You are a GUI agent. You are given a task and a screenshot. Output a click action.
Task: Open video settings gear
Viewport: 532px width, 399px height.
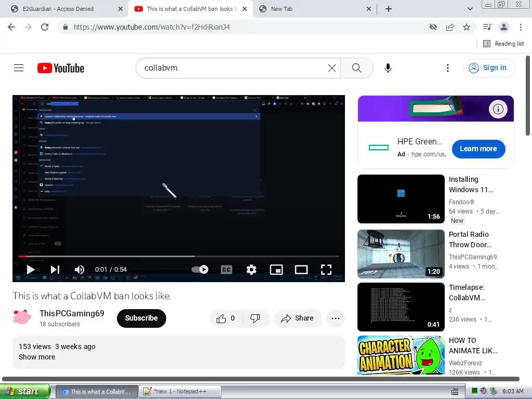251,270
